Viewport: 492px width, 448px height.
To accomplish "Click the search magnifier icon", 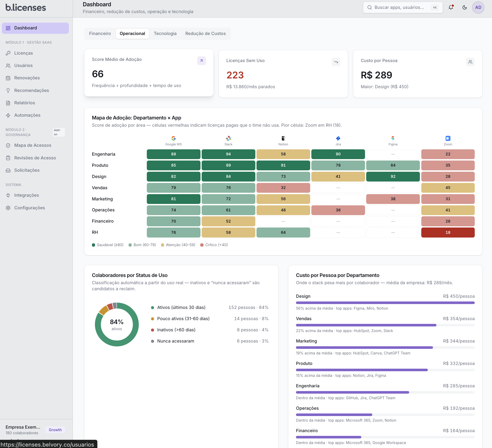I will [369, 7].
